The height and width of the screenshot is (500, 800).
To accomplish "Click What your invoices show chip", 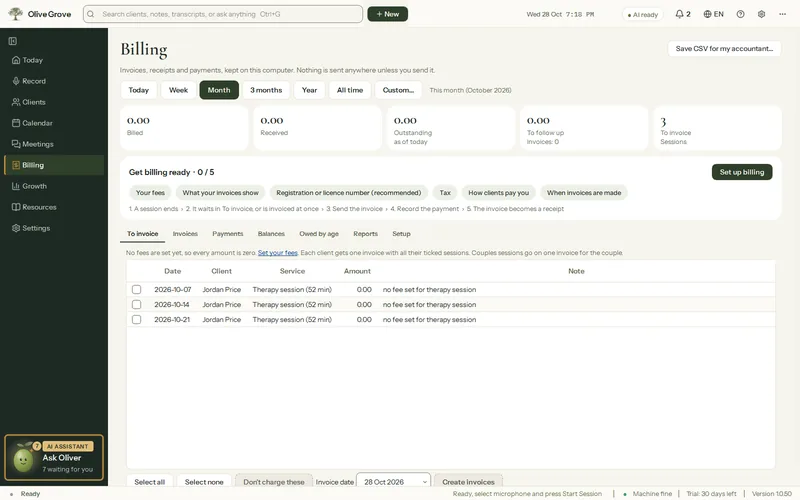I will pos(220,193).
